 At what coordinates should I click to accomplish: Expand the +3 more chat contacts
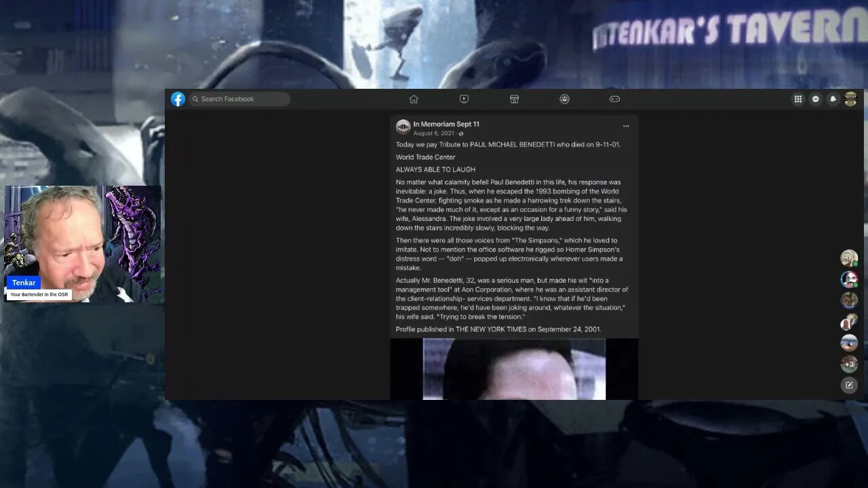coord(849,365)
